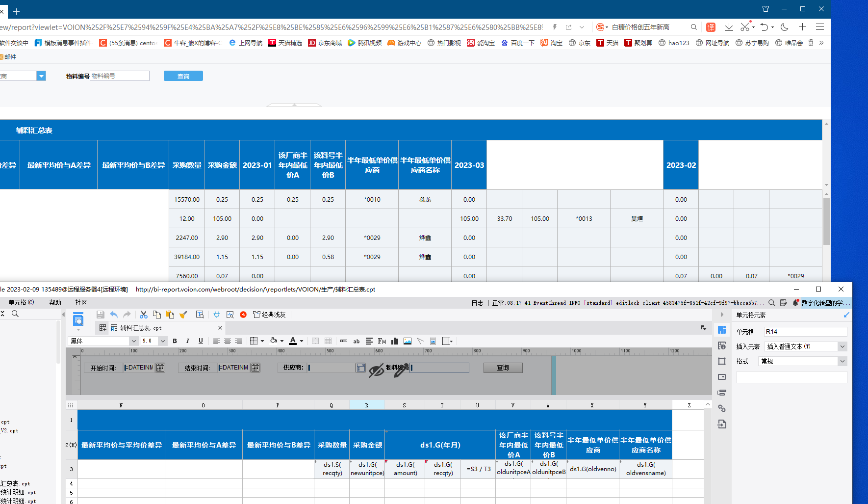Click the Paste clipboard icon
The width and height of the screenshot is (868, 504).
coord(170,315)
